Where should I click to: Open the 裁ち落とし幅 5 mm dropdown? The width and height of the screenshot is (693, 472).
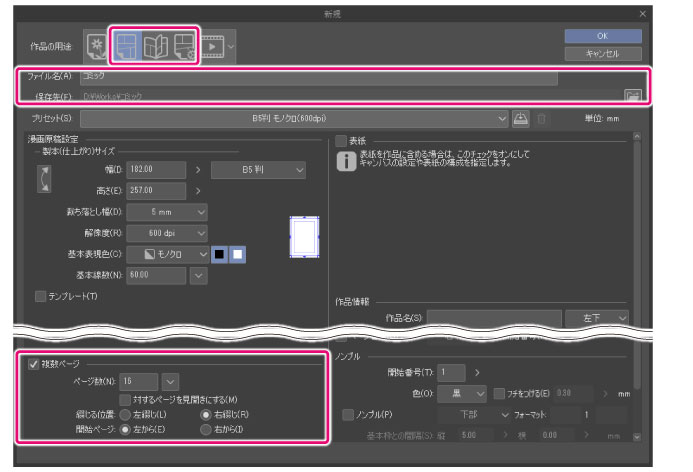click(x=167, y=212)
